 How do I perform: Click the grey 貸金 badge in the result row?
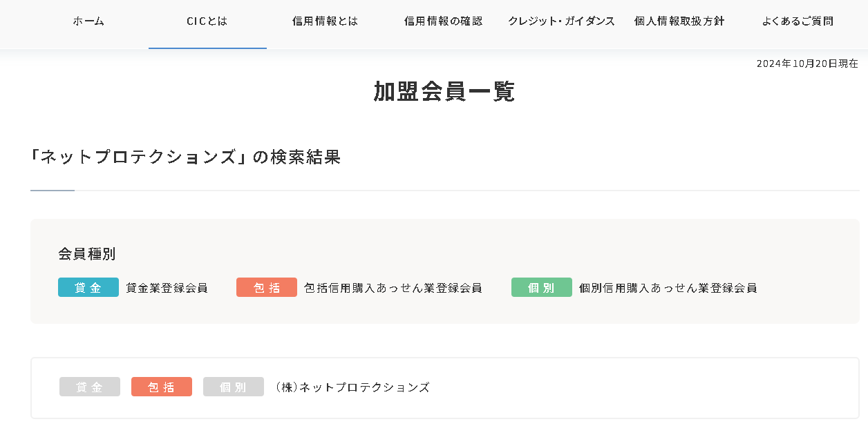point(90,387)
